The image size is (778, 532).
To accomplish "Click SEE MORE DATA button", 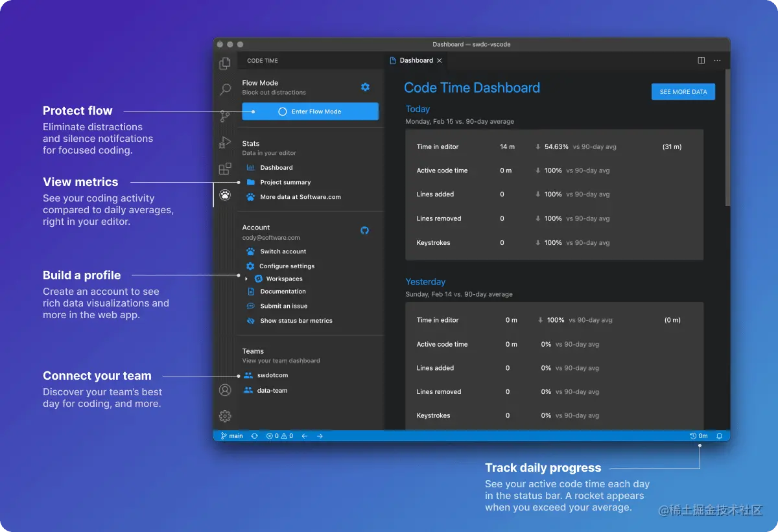I will 683,92.
